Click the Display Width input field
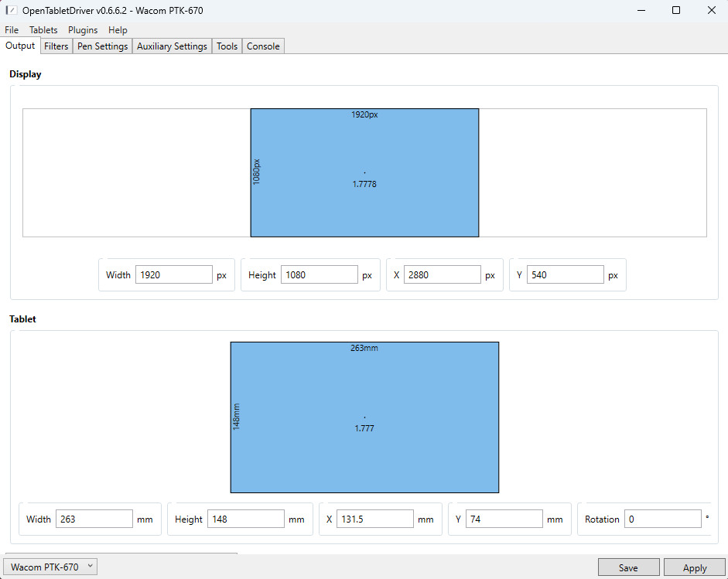The height and width of the screenshot is (579, 728). [x=173, y=275]
